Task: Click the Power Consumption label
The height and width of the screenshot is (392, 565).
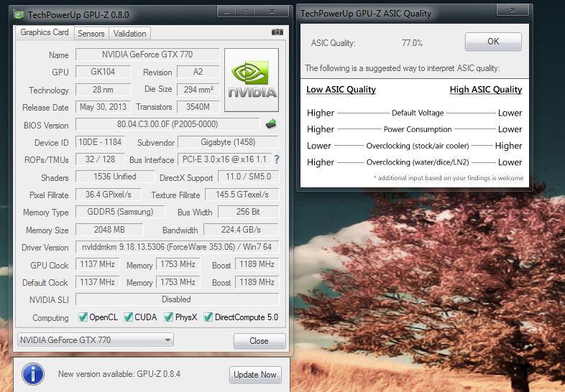Action: (418, 129)
